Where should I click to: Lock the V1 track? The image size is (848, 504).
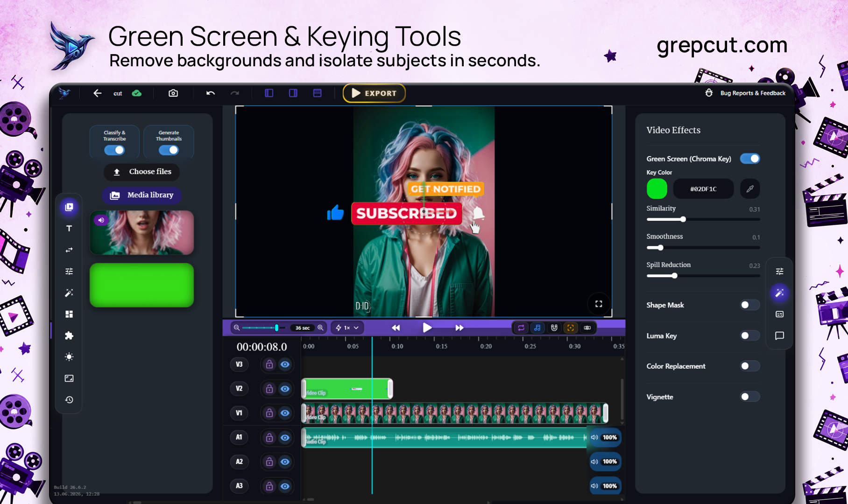[x=269, y=413]
